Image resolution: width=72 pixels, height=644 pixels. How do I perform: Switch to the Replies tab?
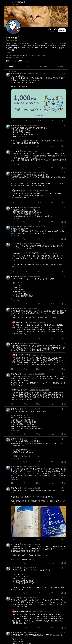(x=27, y=67)
